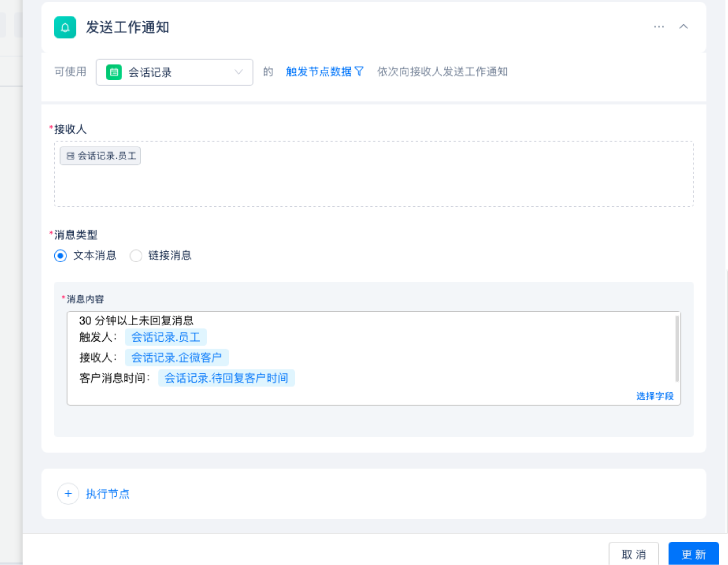Click the 会话记录.企微客户 field token

(177, 357)
